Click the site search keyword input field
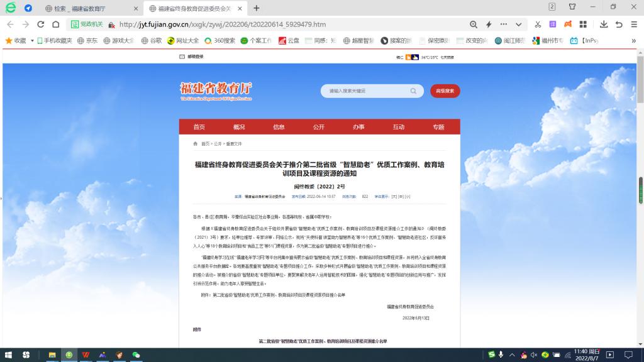 click(x=365, y=90)
